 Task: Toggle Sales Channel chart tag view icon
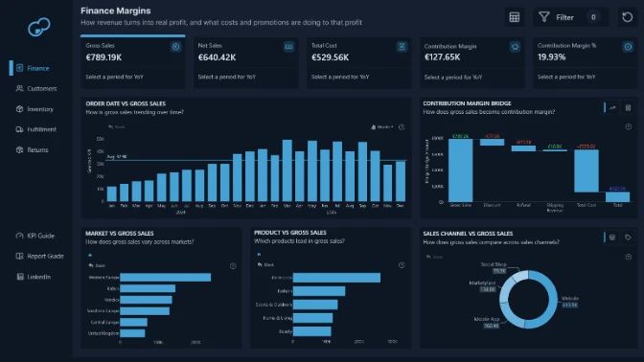tap(628, 238)
